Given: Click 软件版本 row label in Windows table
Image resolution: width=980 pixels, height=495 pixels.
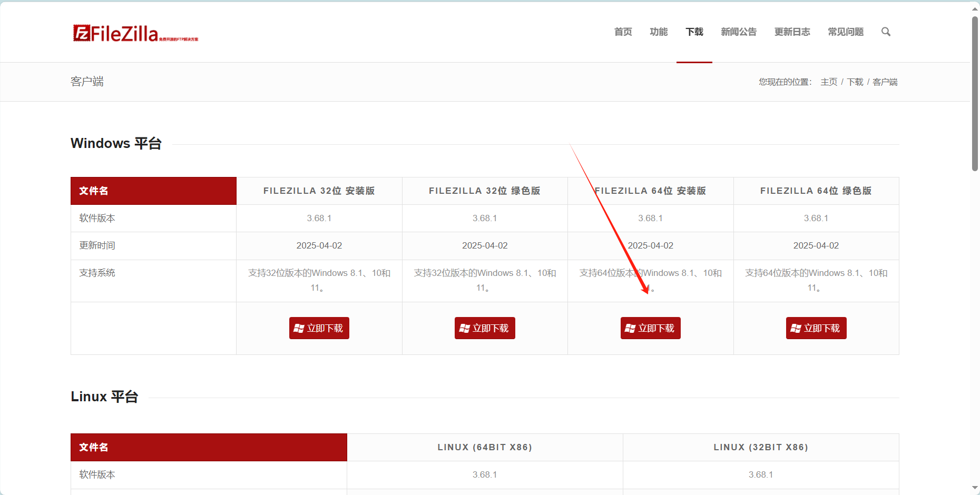Looking at the screenshot, I should [x=97, y=218].
